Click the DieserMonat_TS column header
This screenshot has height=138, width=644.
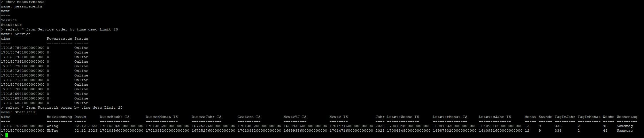coord(162,117)
